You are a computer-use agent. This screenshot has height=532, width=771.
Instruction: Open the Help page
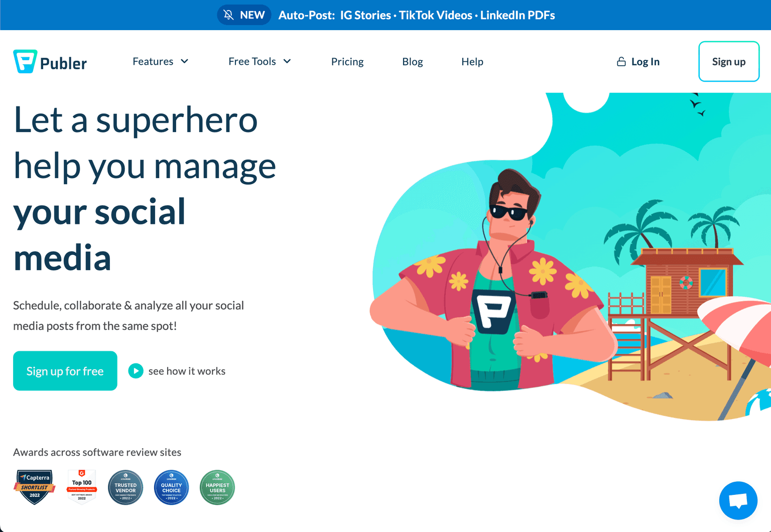pos(472,61)
